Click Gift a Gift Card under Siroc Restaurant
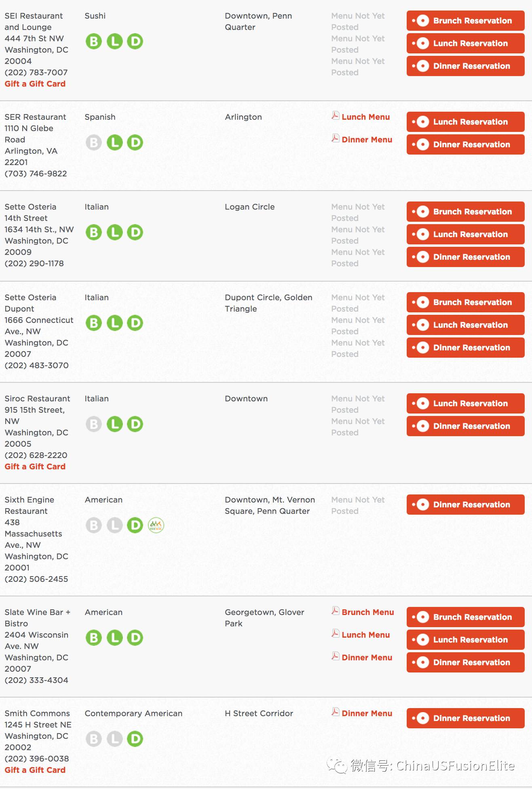Viewport: 532px width, 789px height. 35,467
